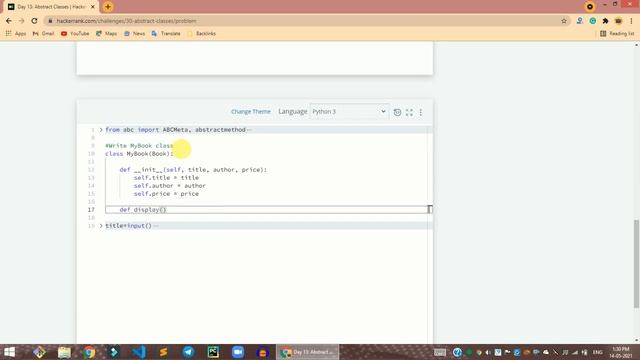
Task: Open the blue help icon in the system tray
Action: point(457,352)
